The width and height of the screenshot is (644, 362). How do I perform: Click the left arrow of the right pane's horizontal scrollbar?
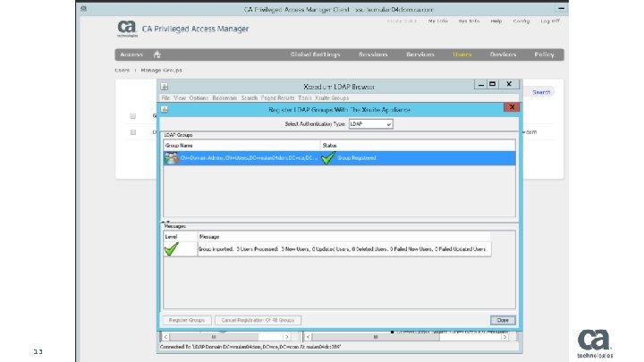click(308, 337)
